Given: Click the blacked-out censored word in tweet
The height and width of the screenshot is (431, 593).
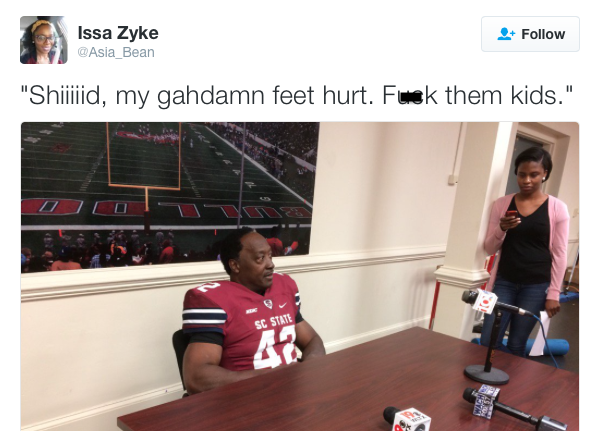Looking at the screenshot, I should (x=411, y=98).
